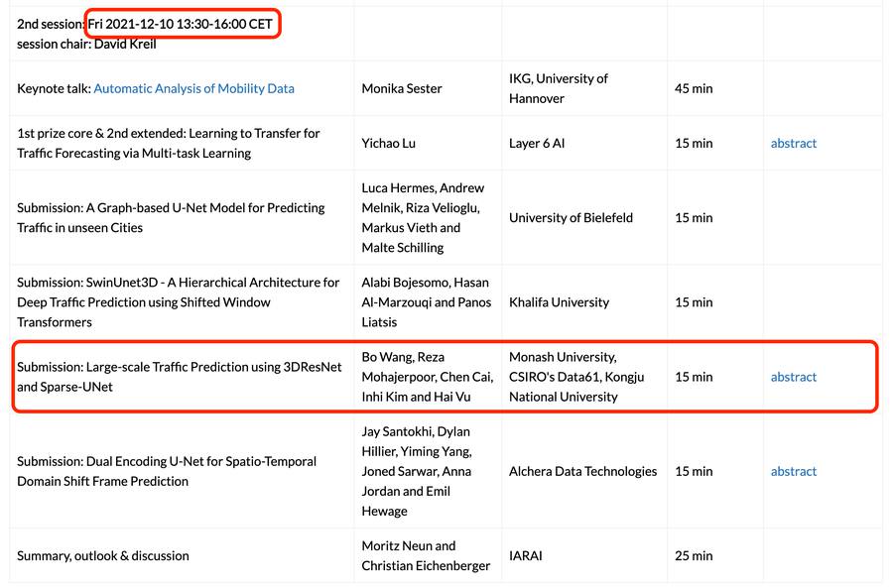
Task: Select the speaker name Monika Sester
Action: 402,88
